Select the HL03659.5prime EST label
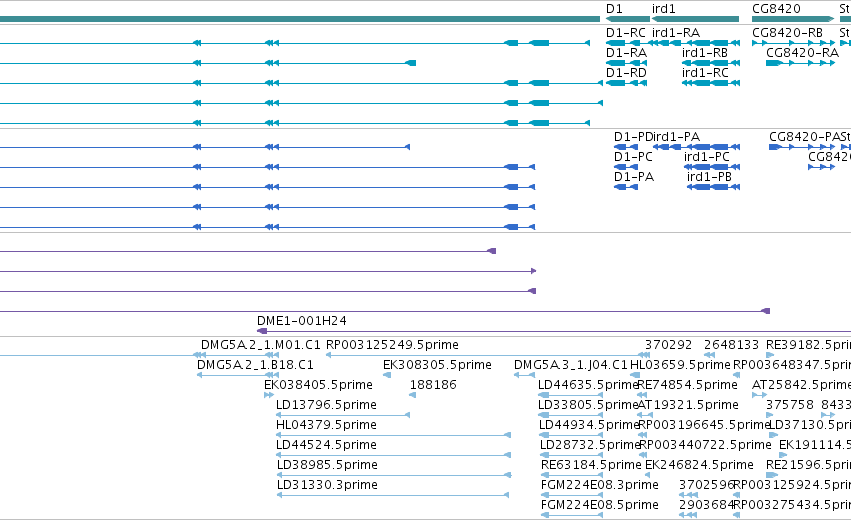 point(680,365)
